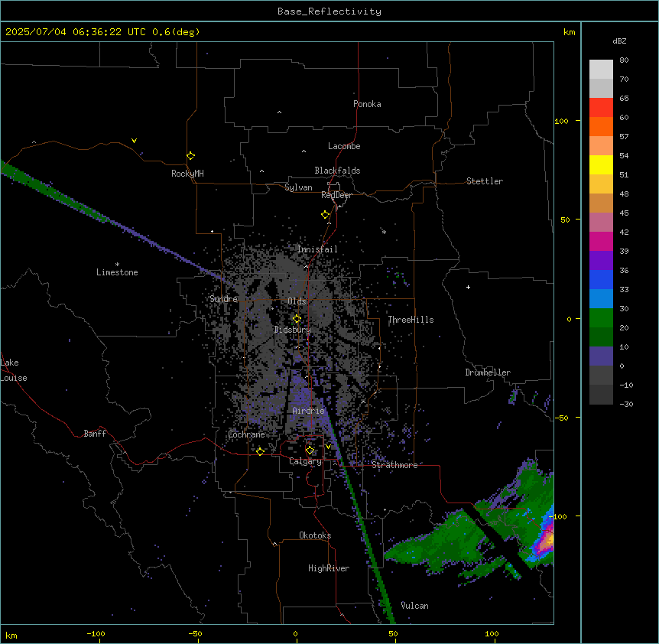Click the yellow V marker northeast of Calgary
659x644 pixels.
(x=328, y=447)
